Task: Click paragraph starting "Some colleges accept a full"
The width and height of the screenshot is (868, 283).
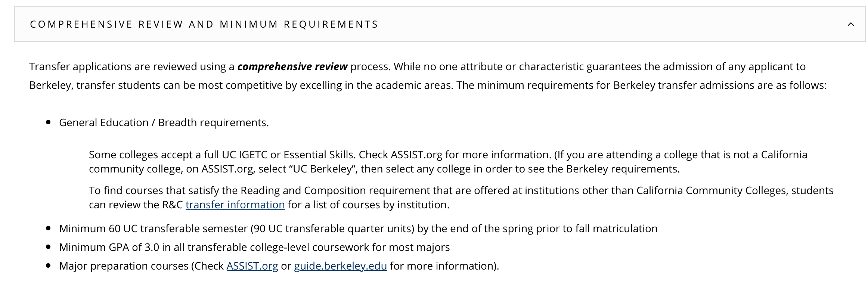Action: coord(448,162)
